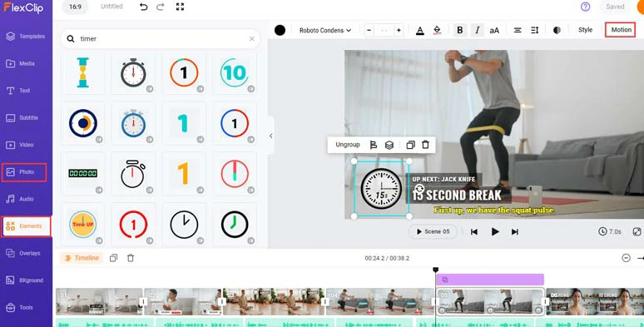Viewport: 644px width, 327px height.
Task: Open the Roboto Condensed font dropdown
Action: click(325, 30)
